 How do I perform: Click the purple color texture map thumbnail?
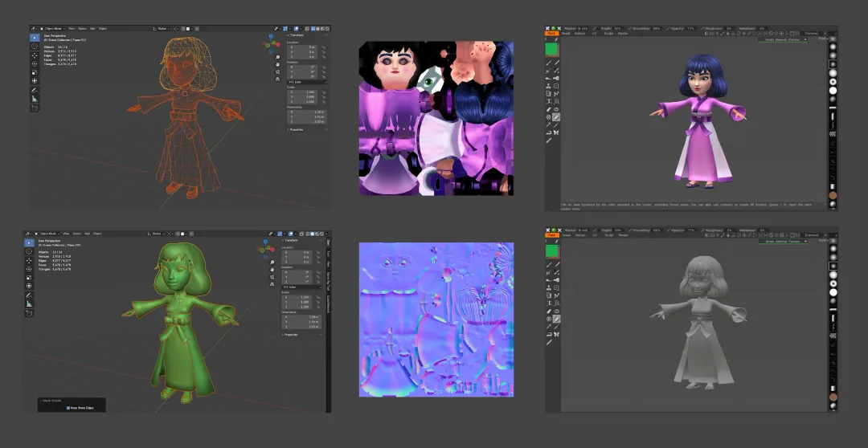click(x=436, y=118)
